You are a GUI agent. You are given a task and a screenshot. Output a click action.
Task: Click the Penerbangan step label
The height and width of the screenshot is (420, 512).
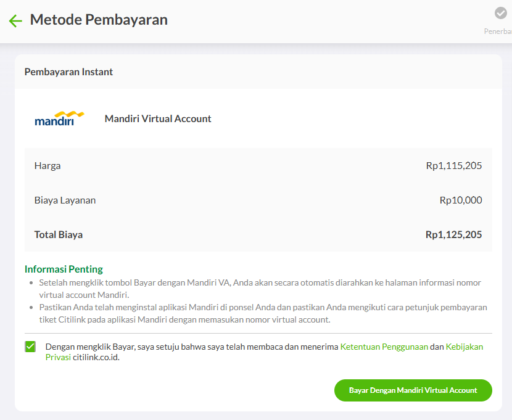(x=498, y=31)
